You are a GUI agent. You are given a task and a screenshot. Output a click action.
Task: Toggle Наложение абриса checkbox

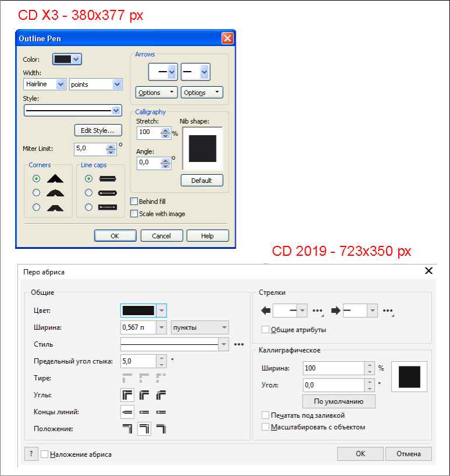(x=45, y=454)
